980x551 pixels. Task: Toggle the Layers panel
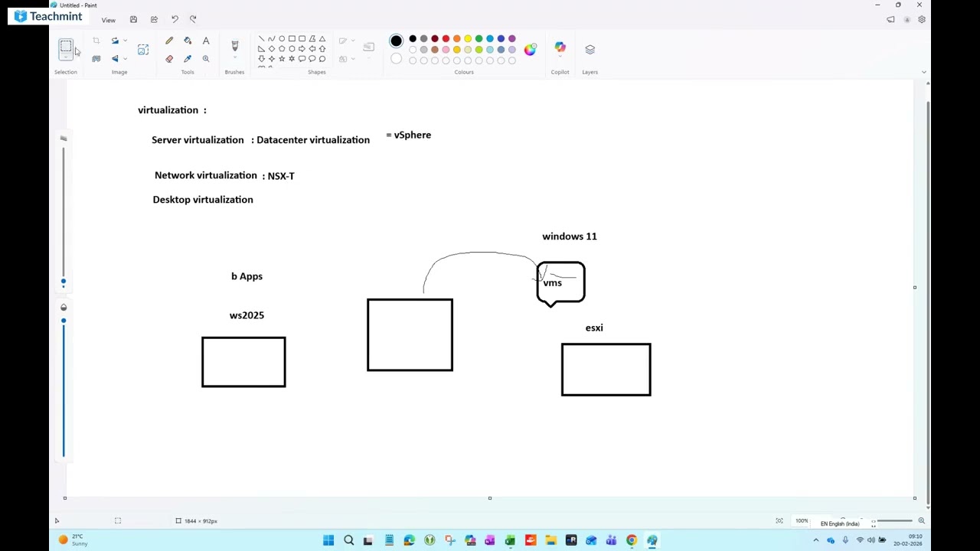[x=590, y=49]
